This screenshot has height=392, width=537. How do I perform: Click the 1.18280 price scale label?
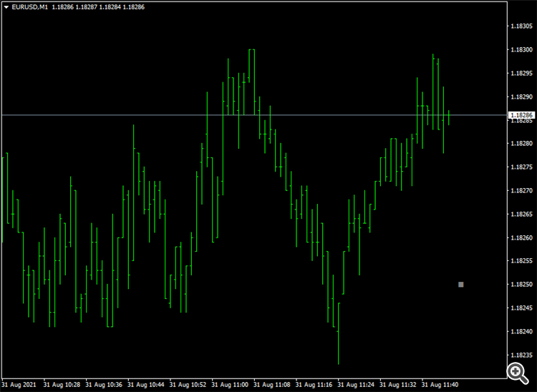(521, 143)
